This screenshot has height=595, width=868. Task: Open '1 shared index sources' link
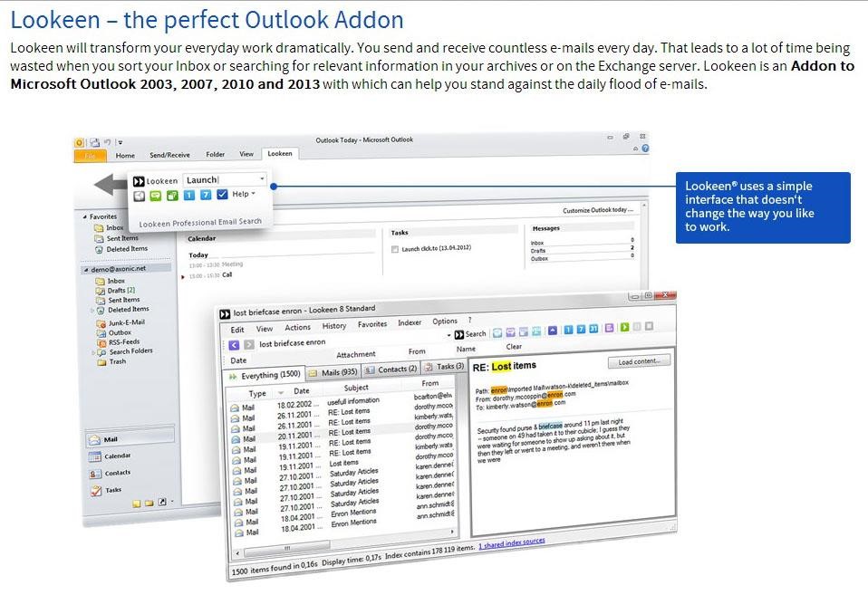512,543
